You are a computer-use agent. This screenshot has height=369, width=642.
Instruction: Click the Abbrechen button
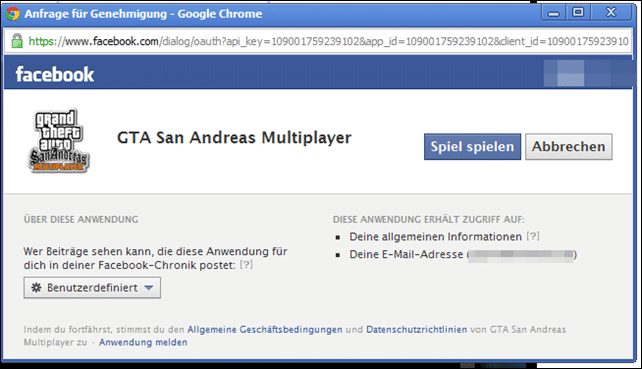click(x=569, y=147)
